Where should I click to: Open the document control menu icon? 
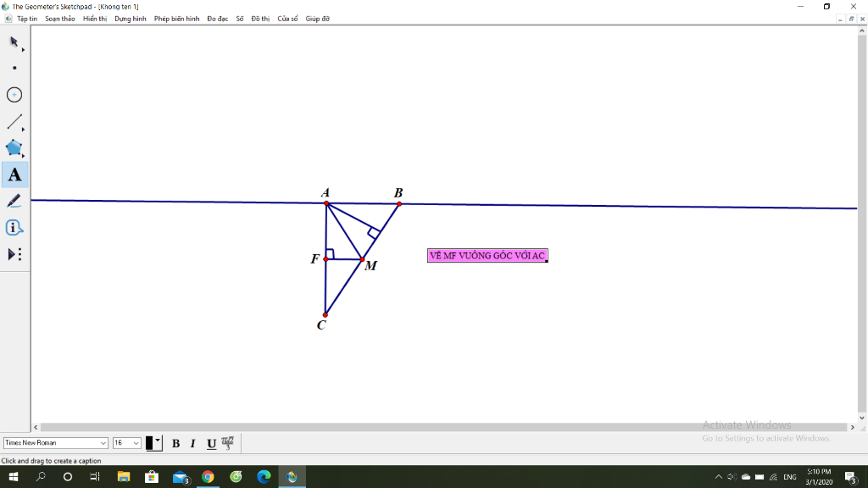(8, 19)
